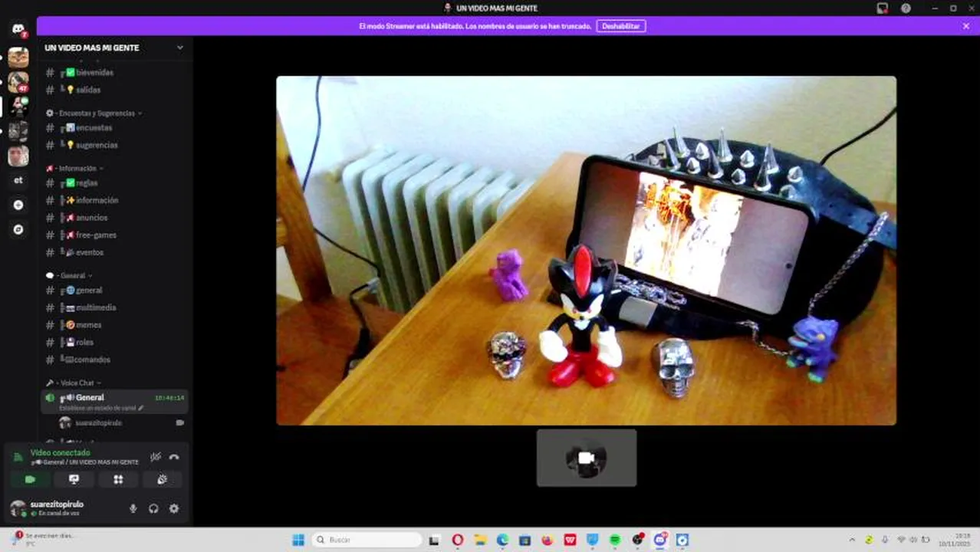The height and width of the screenshot is (552, 980).
Task: Add a server with plus icon
Action: click(x=18, y=205)
